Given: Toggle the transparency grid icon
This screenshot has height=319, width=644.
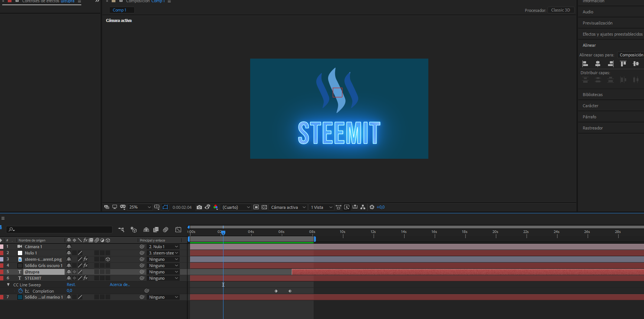Looking at the screenshot, I should (264, 207).
